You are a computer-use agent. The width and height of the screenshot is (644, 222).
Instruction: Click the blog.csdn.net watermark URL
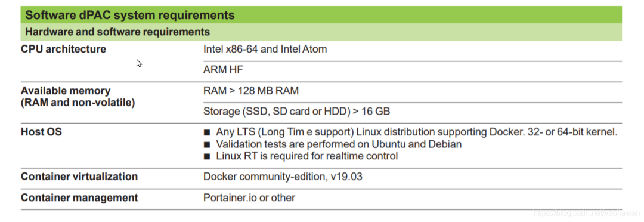[x=587, y=213]
